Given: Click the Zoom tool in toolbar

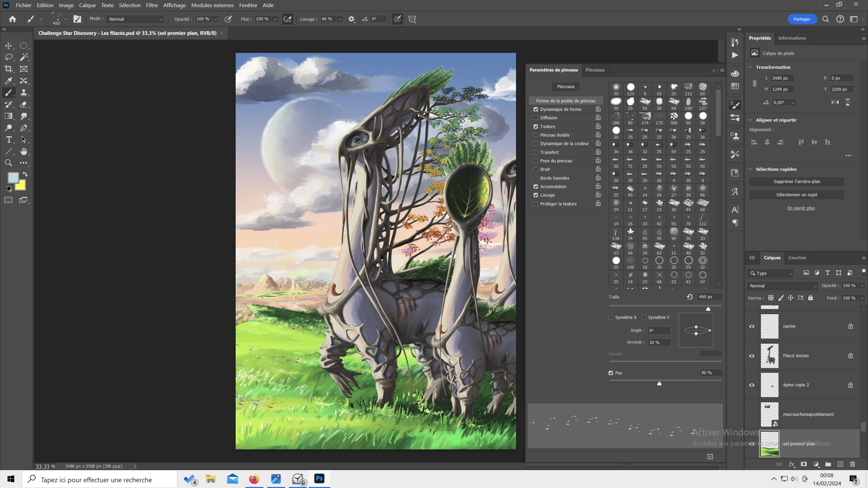Looking at the screenshot, I should 8,163.
